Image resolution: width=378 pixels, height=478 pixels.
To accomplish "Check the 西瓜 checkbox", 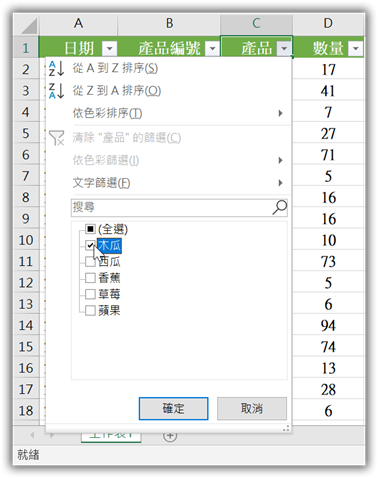I will pyautogui.click(x=90, y=262).
